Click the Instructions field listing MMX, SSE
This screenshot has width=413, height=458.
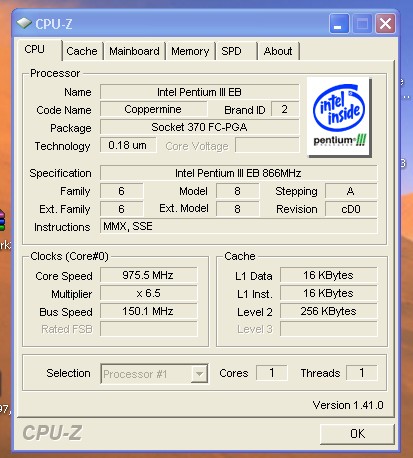point(239,226)
